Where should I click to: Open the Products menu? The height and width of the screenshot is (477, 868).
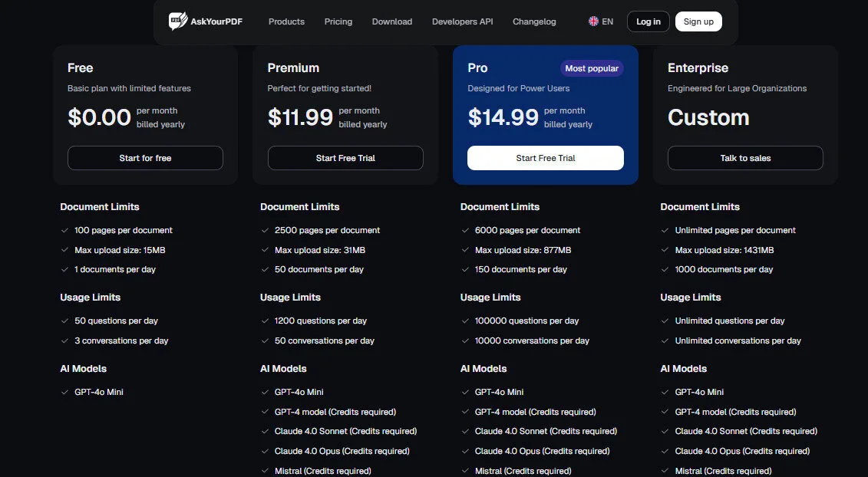(x=286, y=21)
